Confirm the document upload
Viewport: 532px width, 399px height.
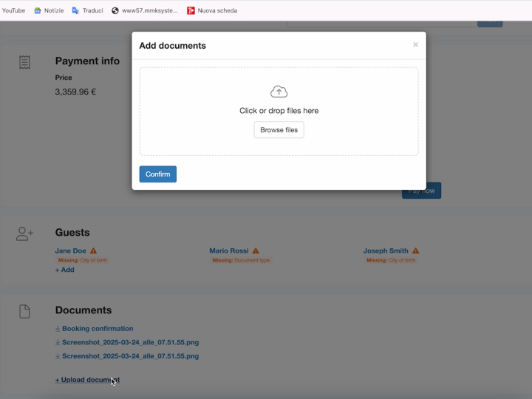(157, 174)
